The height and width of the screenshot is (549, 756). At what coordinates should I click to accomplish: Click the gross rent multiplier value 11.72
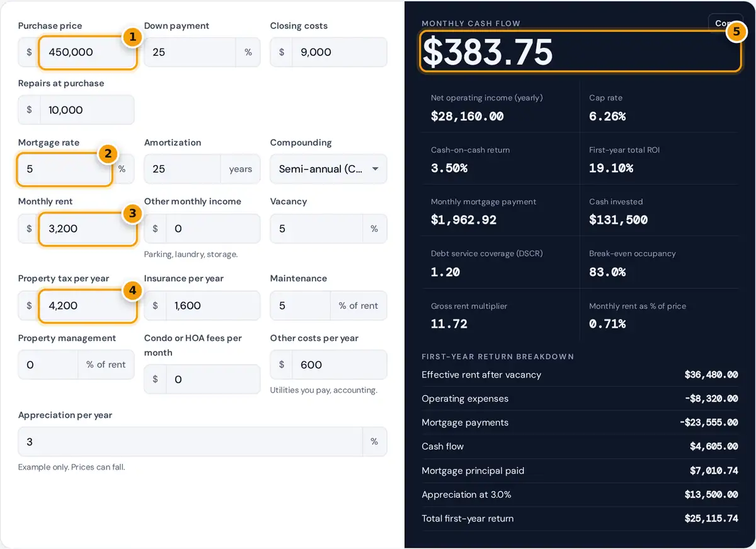[449, 324]
